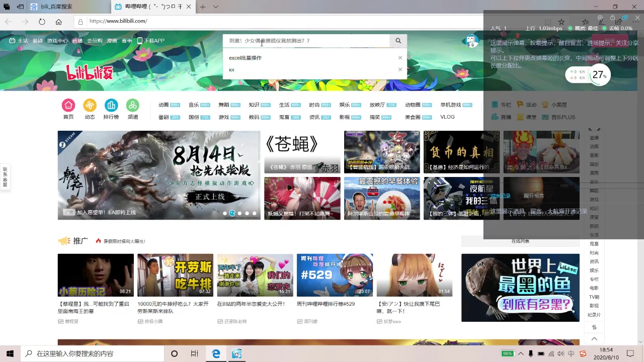Viewport: 644px width, 362px height.
Task: Click the sidebar sort arrows icon
Action: (x=594, y=327)
